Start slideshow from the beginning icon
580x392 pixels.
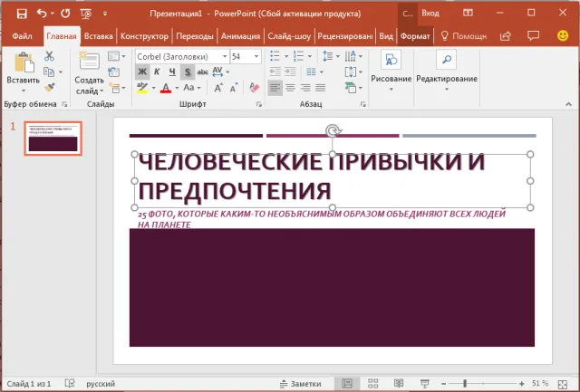coord(86,14)
